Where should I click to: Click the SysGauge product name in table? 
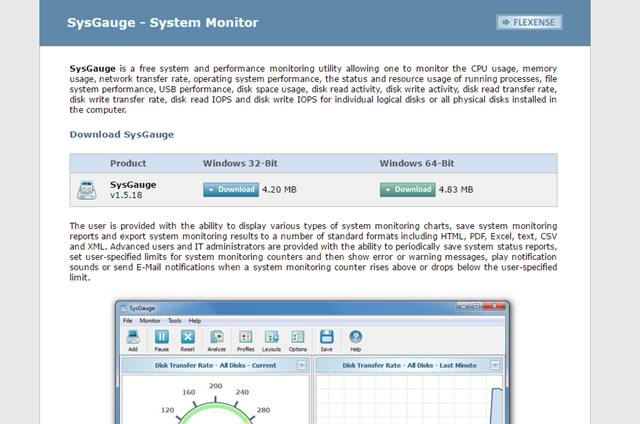tap(133, 185)
